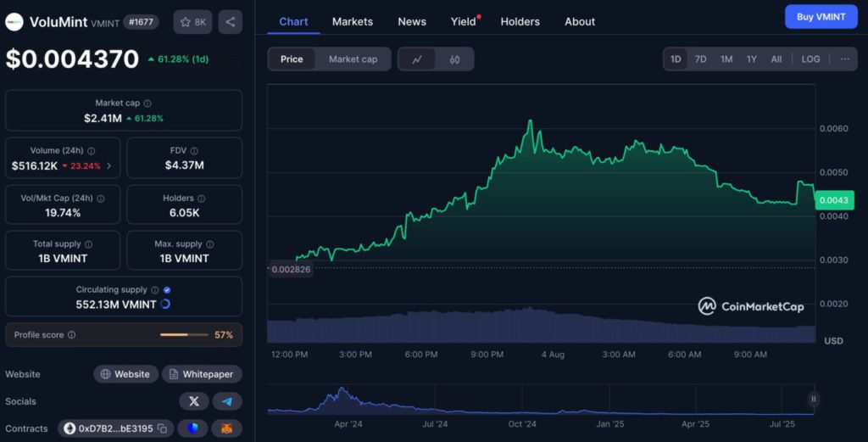The width and height of the screenshot is (868, 442).
Task: Select the 7D time range
Action: coord(700,59)
